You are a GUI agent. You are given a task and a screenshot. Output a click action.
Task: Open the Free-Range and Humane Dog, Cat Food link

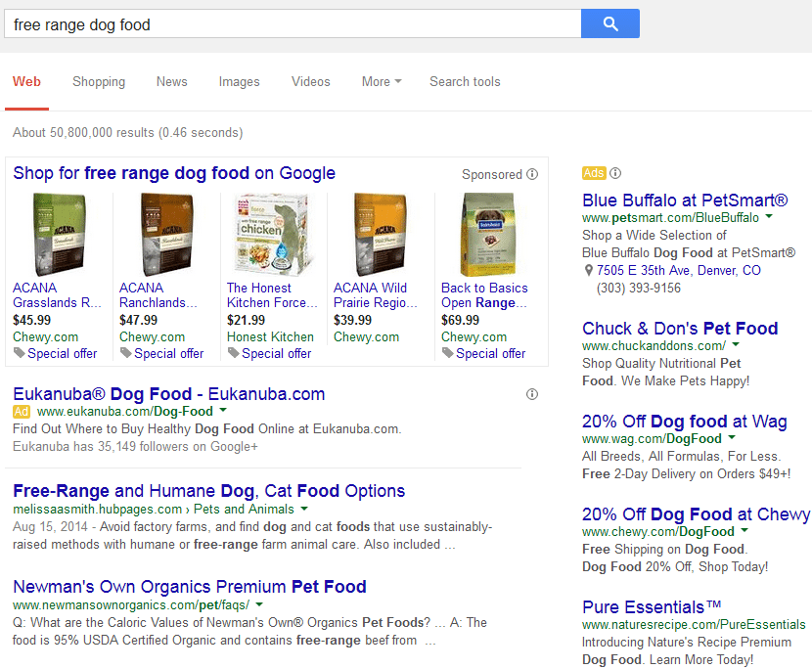point(208,490)
